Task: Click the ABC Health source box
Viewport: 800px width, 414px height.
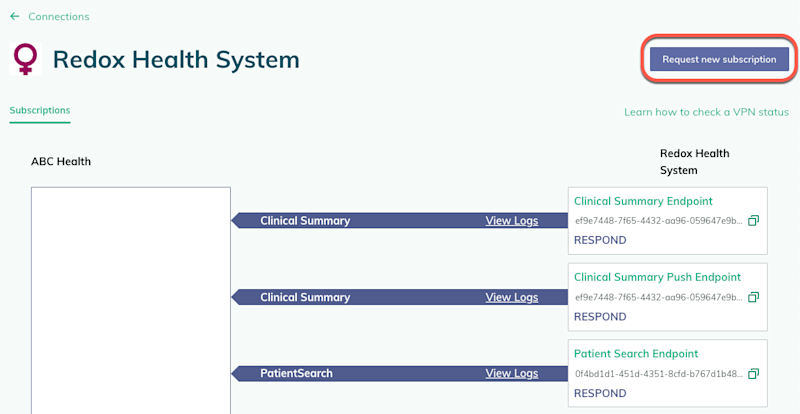Action: 131,300
